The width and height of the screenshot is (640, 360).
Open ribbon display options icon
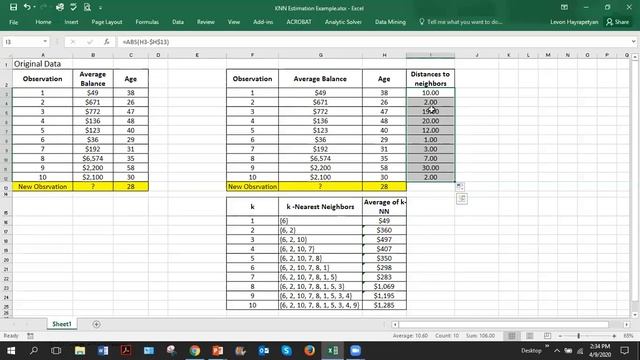[x=564, y=7]
